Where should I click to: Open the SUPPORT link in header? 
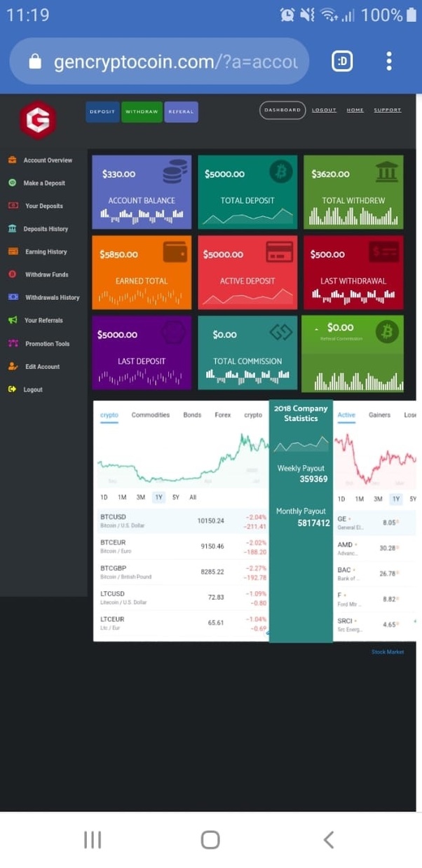pos(388,110)
